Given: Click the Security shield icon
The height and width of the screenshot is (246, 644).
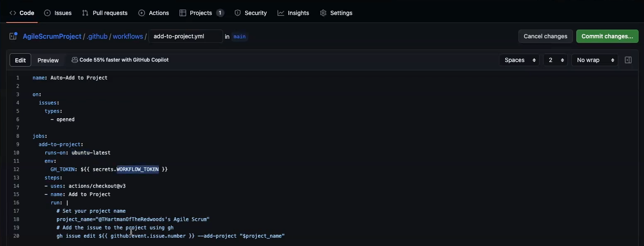Looking at the screenshot, I should tap(238, 13).
